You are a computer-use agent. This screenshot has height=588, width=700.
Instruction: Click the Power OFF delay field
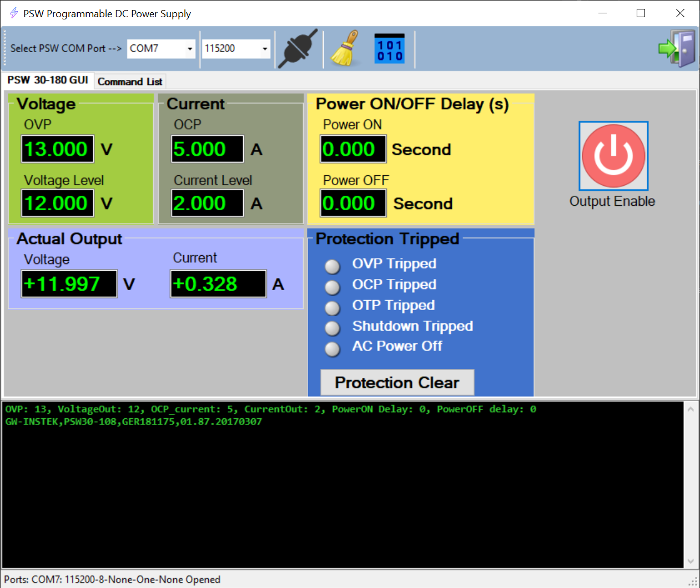pyautogui.click(x=353, y=203)
